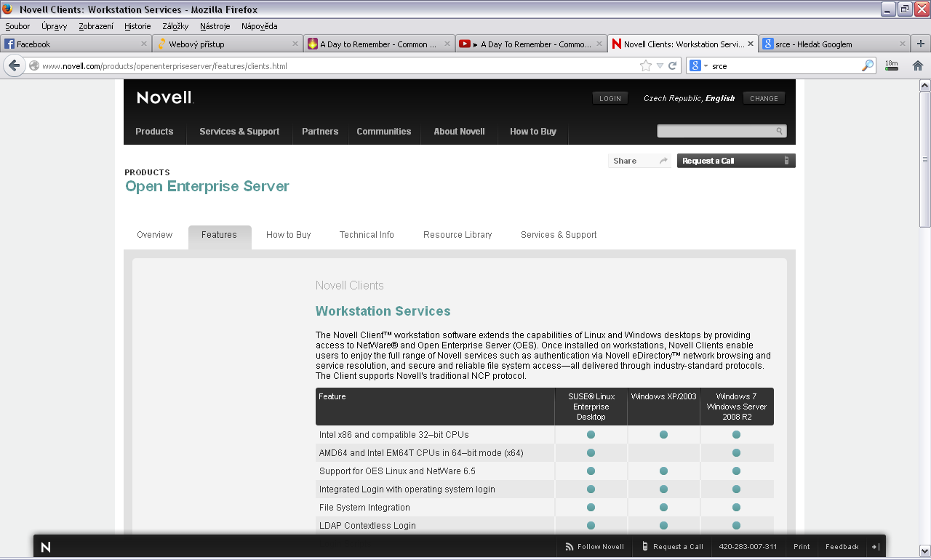The image size is (931, 560).
Task: Click the phone number 420-283-007-311
Action: (x=748, y=547)
